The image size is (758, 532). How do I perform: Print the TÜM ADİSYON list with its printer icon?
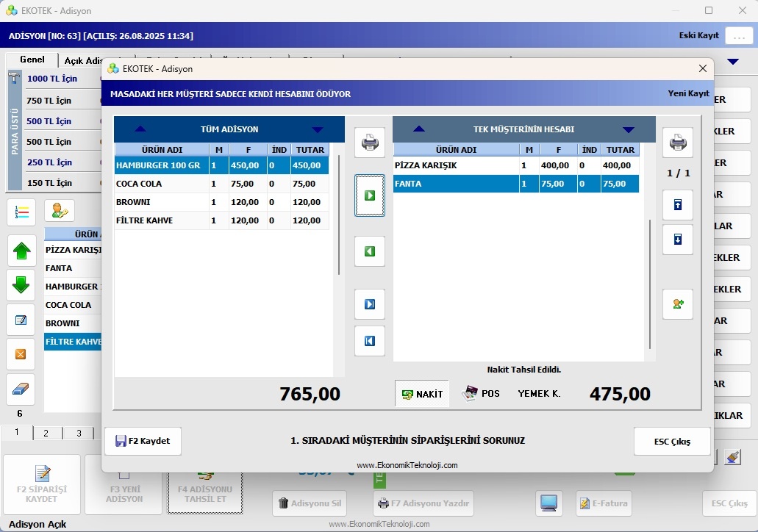[x=370, y=143]
